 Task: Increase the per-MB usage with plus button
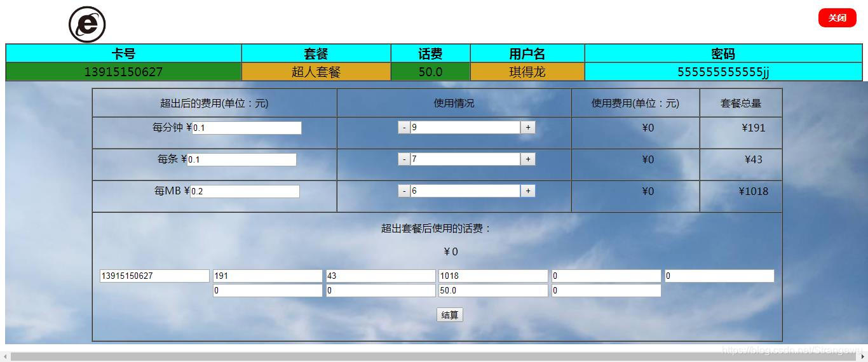(527, 191)
